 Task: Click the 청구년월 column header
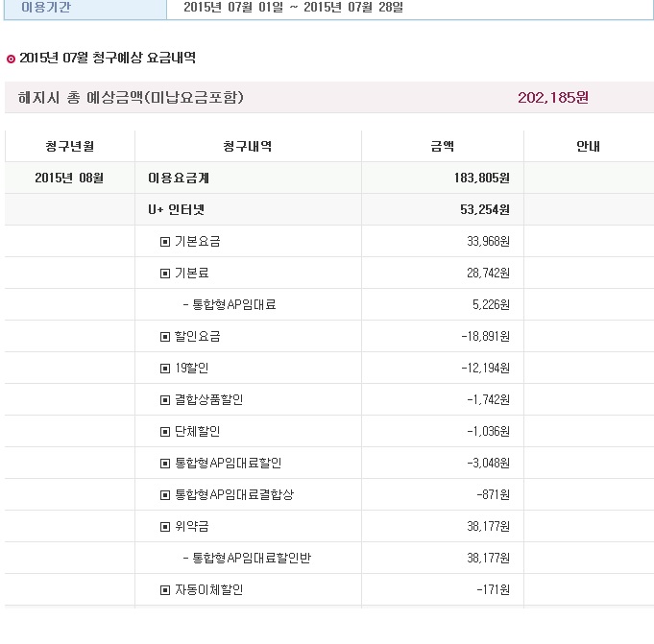pyautogui.click(x=70, y=146)
